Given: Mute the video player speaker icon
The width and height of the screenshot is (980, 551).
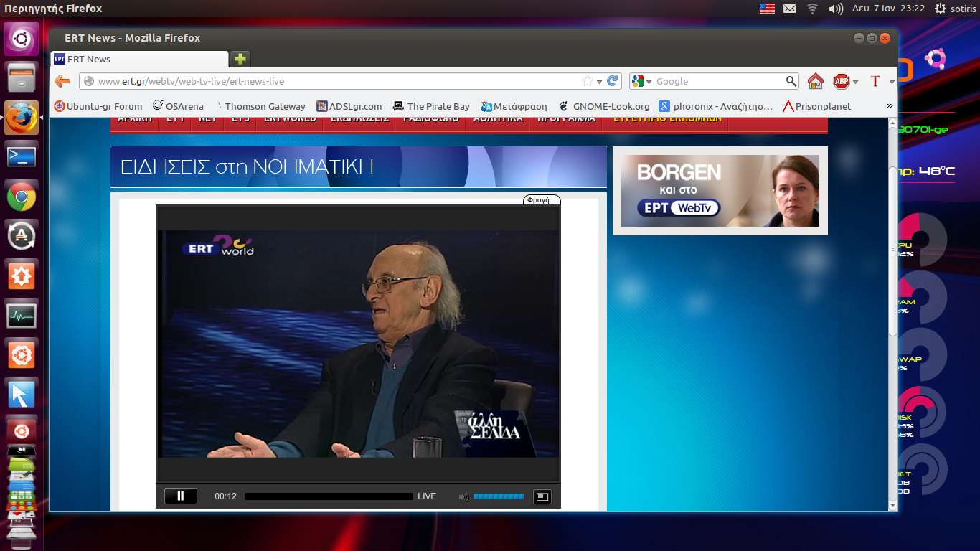Looking at the screenshot, I should point(463,496).
